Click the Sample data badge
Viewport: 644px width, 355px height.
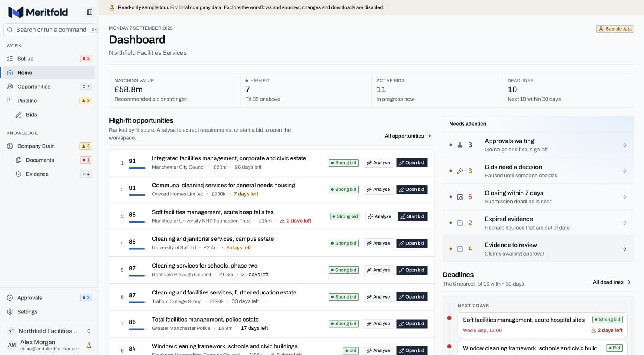click(615, 29)
